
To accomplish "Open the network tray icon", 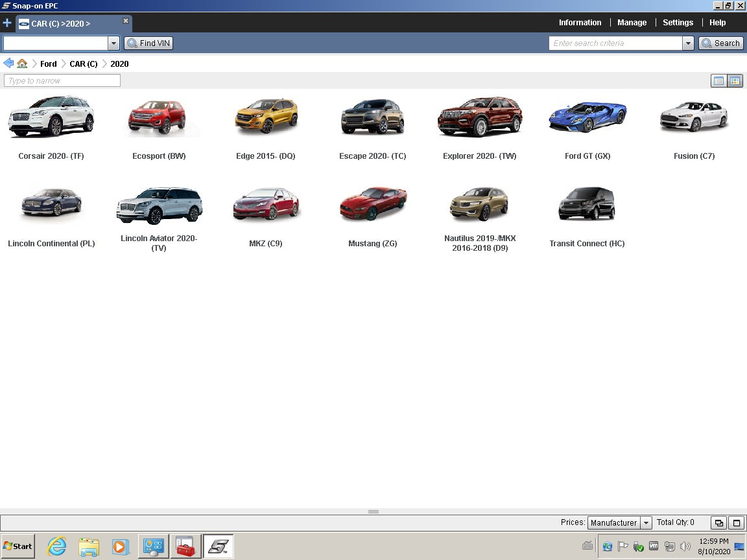I will coord(669,546).
